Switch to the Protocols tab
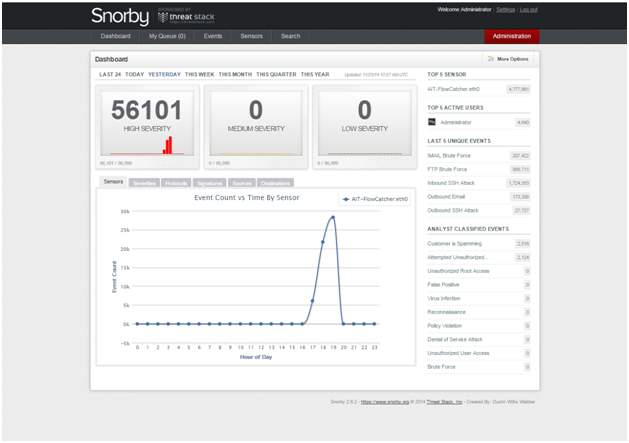This screenshot has height=443, width=629. click(176, 183)
